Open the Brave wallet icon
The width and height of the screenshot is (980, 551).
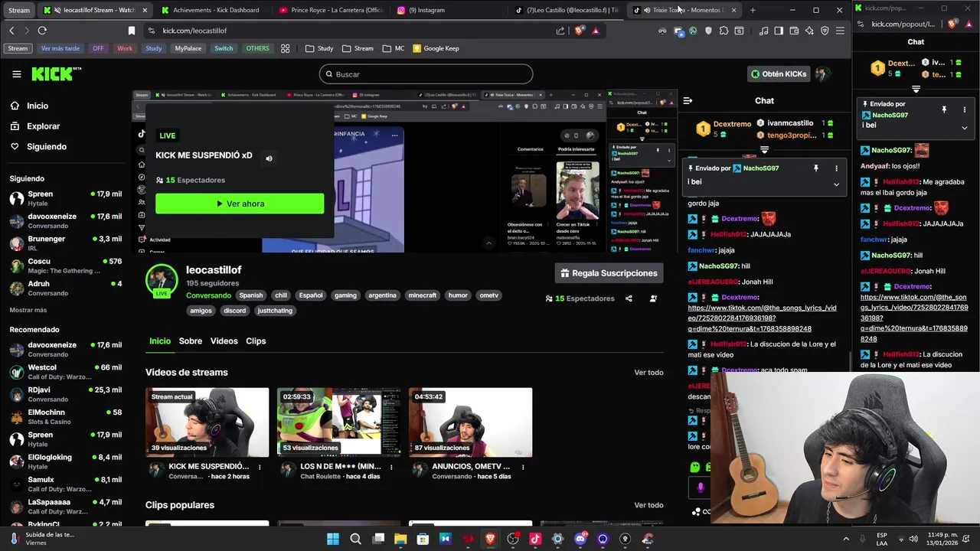794,31
